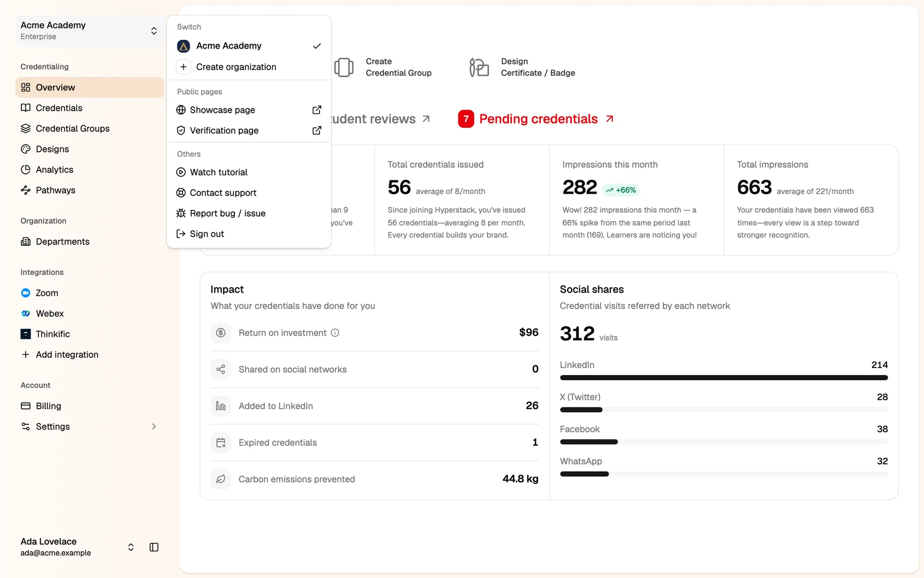Screen dimensions: 924x578
Task: Expand the Ada Lovelace account menu
Action: tap(131, 547)
